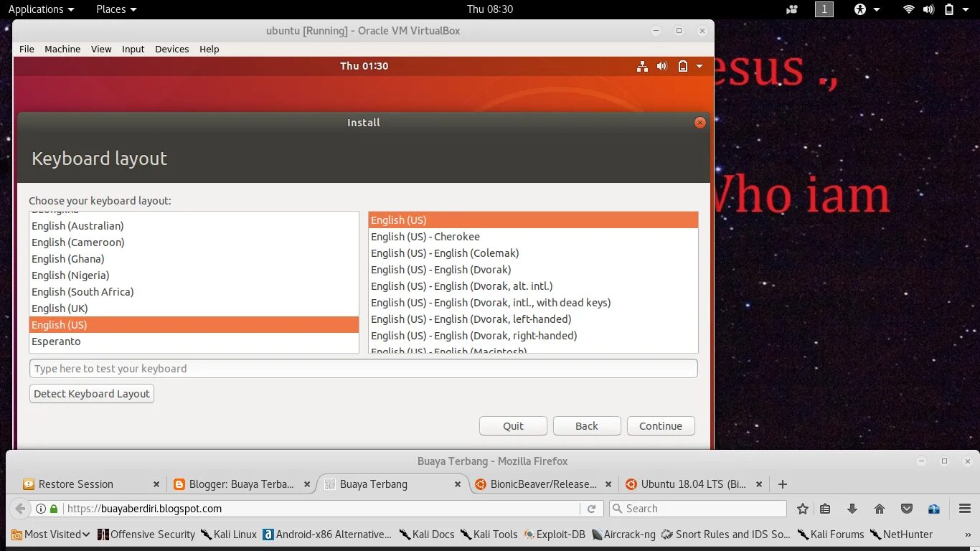Screen dimensions: 980x551
Task: Select English (US) - English (Colemak) variant
Action: [533, 253]
